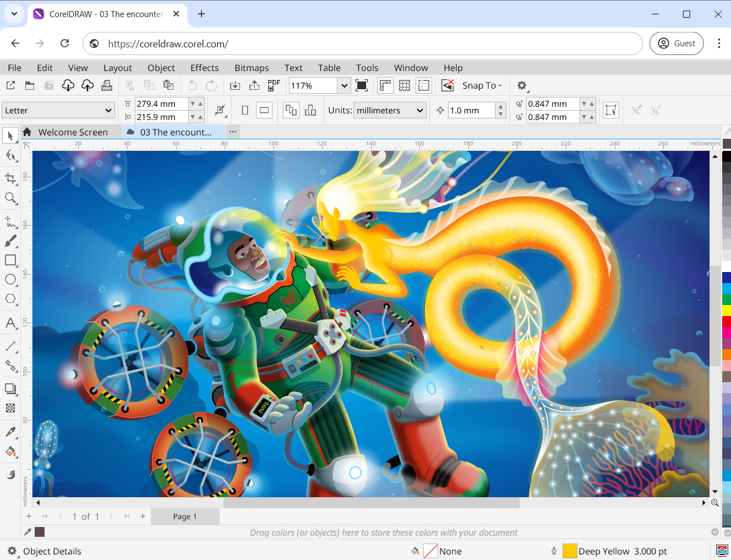The height and width of the screenshot is (560, 731).
Task: Select the Rectangle tool
Action: click(x=10, y=260)
